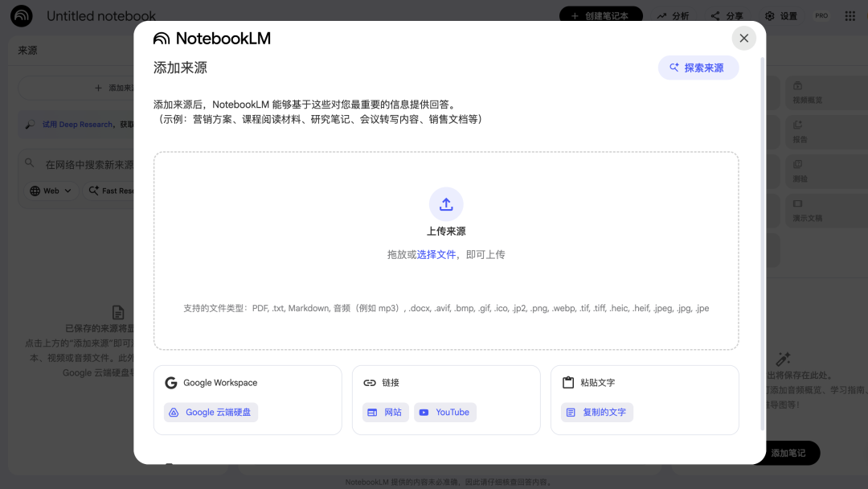Open the 设置 settings menu
Screen dimensions: 868x489
click(770, 15)
